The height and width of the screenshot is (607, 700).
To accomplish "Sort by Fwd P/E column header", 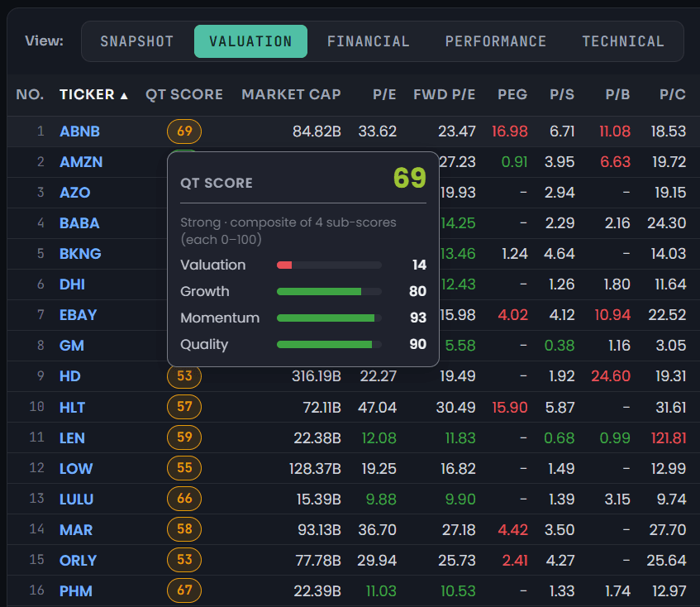I will 444,95.
